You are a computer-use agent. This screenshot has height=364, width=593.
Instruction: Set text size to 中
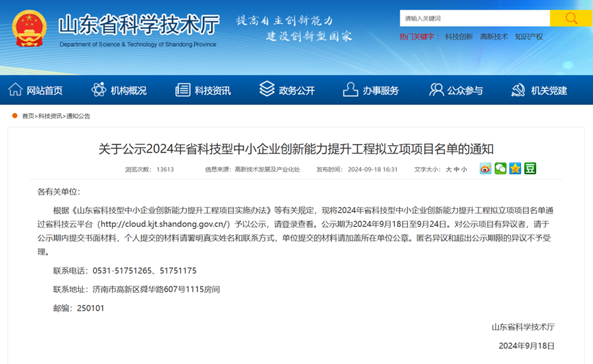tap(457, 169)
